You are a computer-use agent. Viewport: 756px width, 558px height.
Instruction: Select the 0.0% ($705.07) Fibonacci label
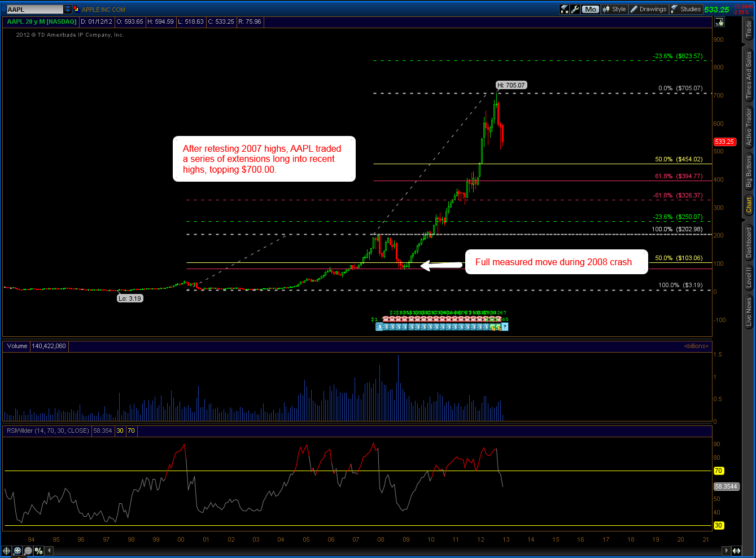[x=680, y=89]
